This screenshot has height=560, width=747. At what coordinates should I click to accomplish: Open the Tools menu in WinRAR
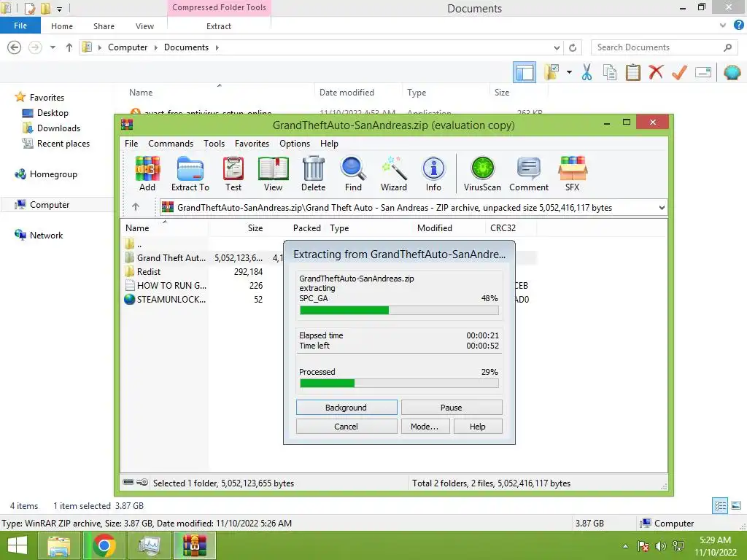(x=214, y=144)
